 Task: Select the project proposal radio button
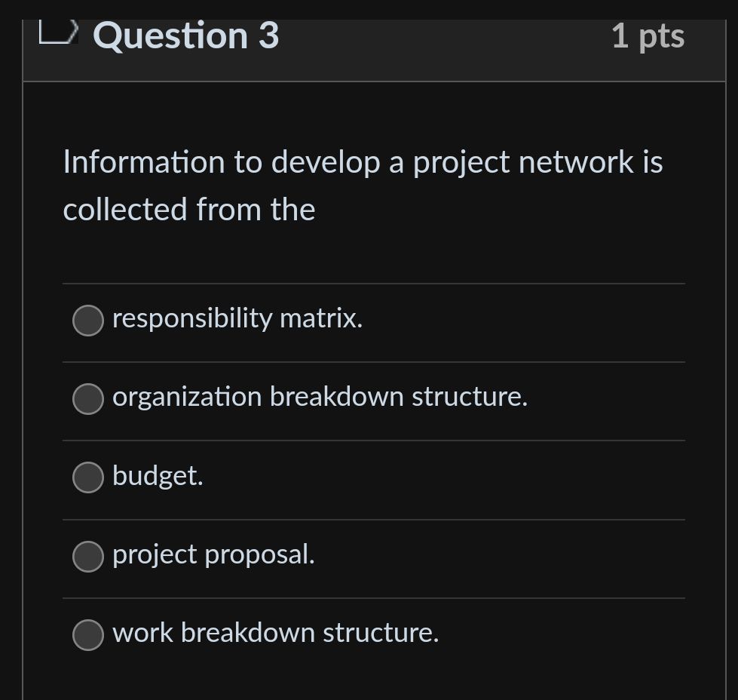[x=88, y=557]
